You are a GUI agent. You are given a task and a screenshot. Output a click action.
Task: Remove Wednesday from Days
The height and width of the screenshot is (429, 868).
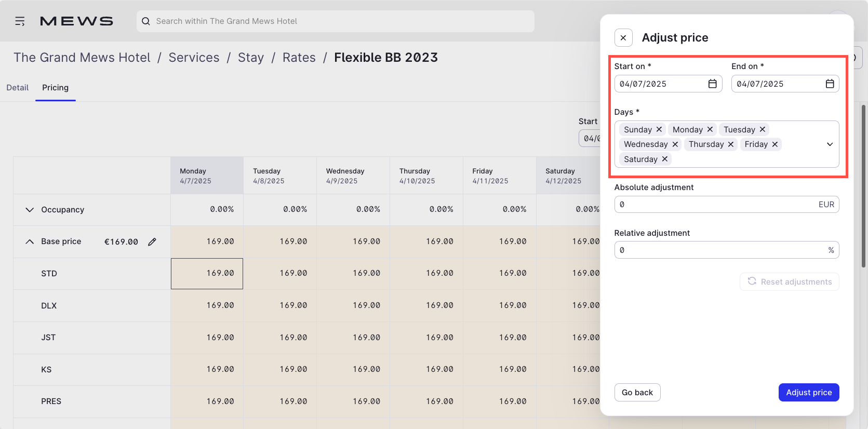(675, 144)
